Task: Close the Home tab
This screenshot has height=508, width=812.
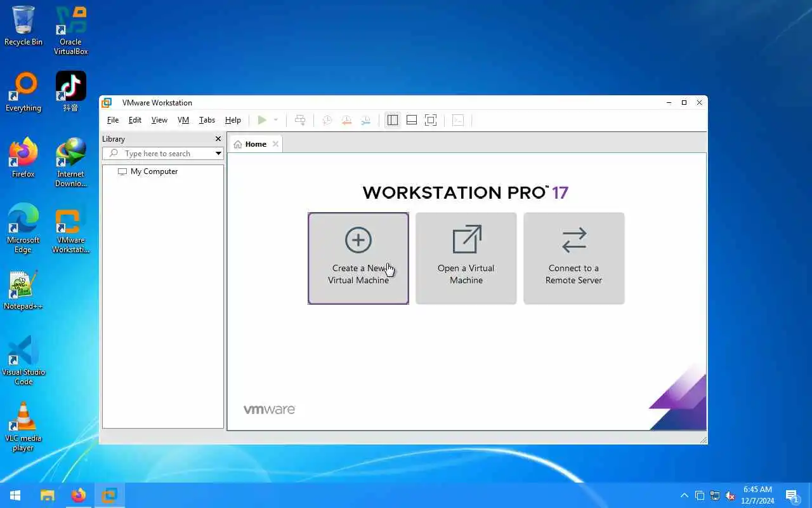Action: pyautogui.click(x=275, y=144)
